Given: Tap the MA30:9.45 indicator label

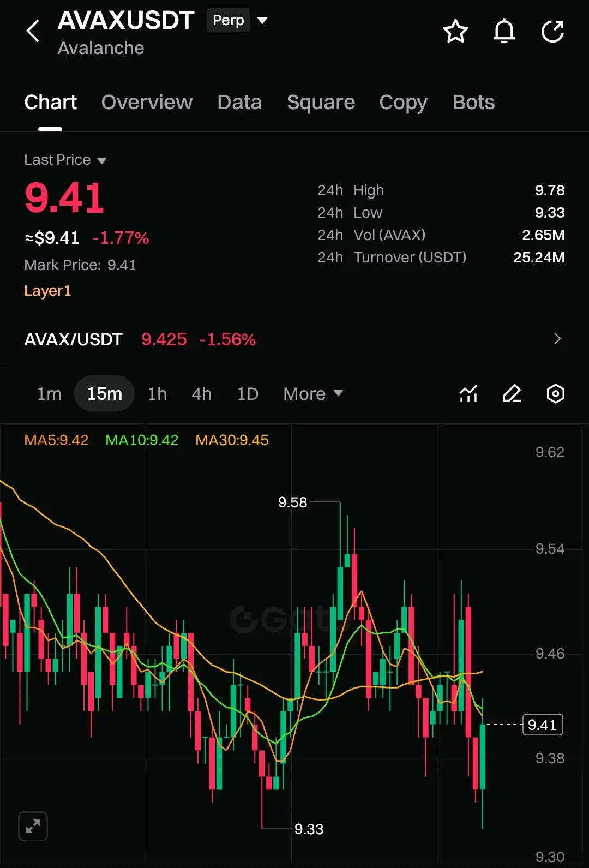Looking at the screenshot, I should [232, 440].
